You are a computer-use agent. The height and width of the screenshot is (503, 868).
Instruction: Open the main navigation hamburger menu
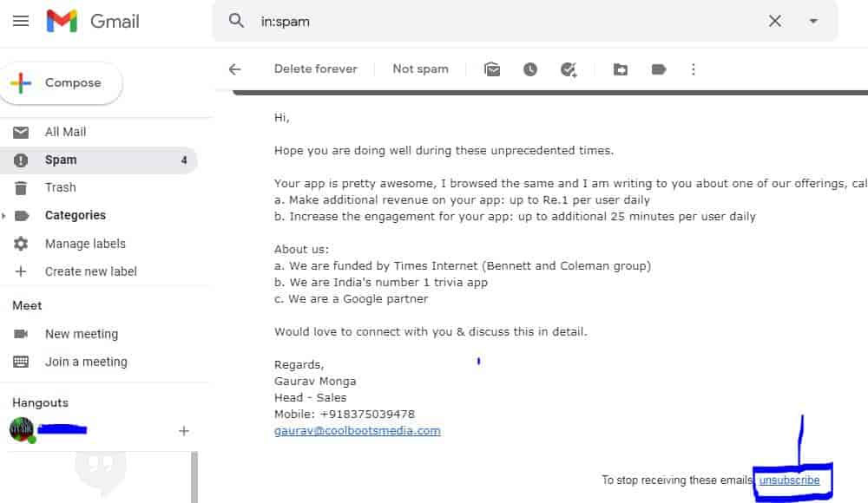pyautogui.click(x=21, y=22)
